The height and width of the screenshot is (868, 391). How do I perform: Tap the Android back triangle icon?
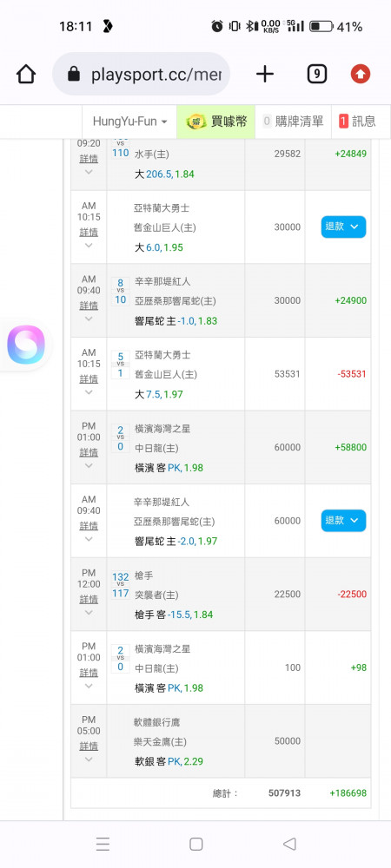(x=289, y=844)
